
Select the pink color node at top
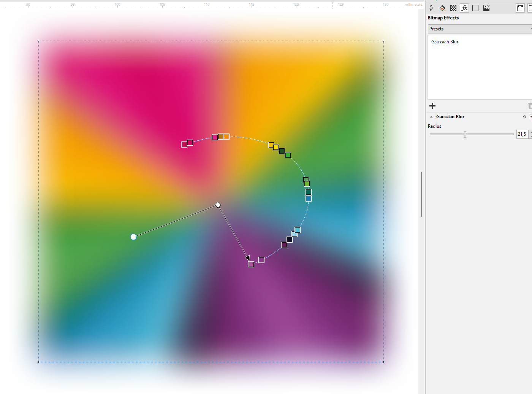coord(215,137)
